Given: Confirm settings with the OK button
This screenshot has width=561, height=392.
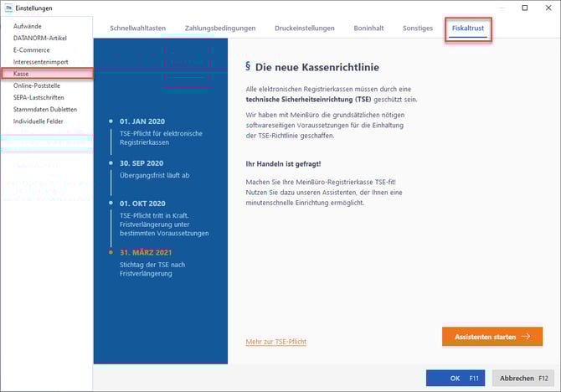Looking at the screenshot, I should click(x=455, y=378).
